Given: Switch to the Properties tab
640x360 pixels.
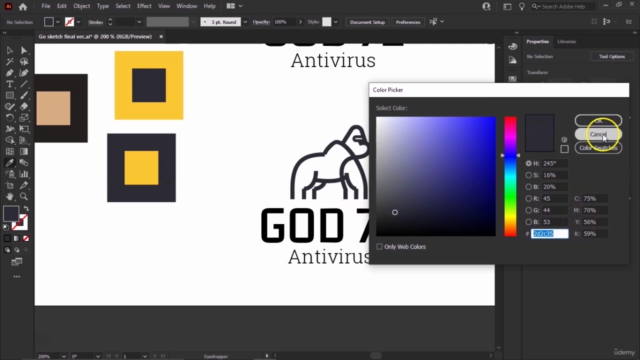Looking at the screenshot, I should tap(538, 42).
